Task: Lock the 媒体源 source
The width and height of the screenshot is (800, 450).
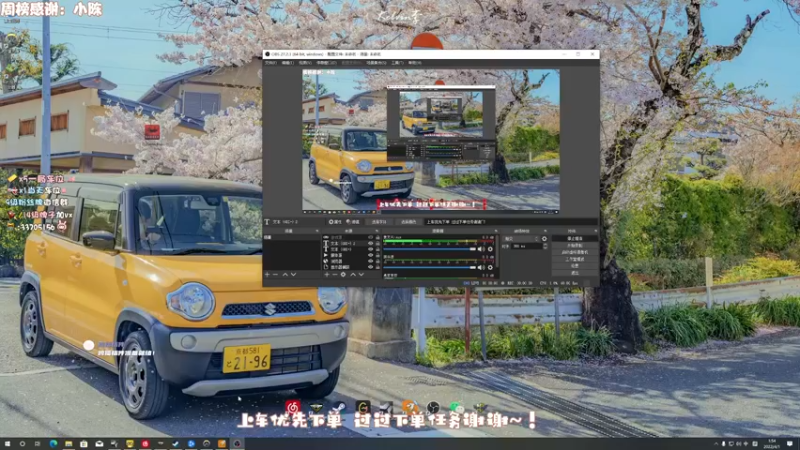Action: pyautogui.click(x=378, y=255)
